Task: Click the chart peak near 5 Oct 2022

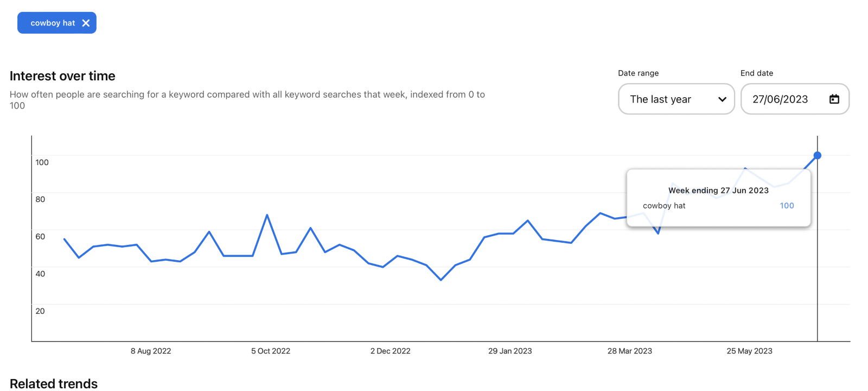Action: click(x=267, y=215)
